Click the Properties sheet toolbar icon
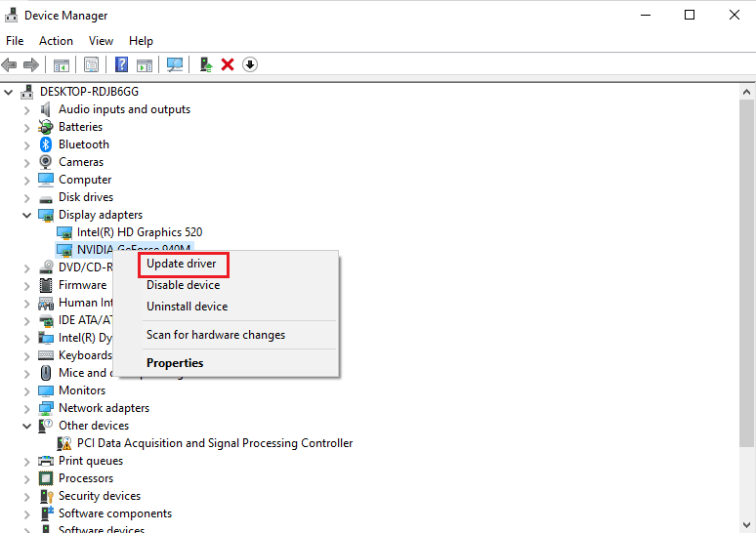Viewport: 756px width, 533px height. tap(91, 64)
